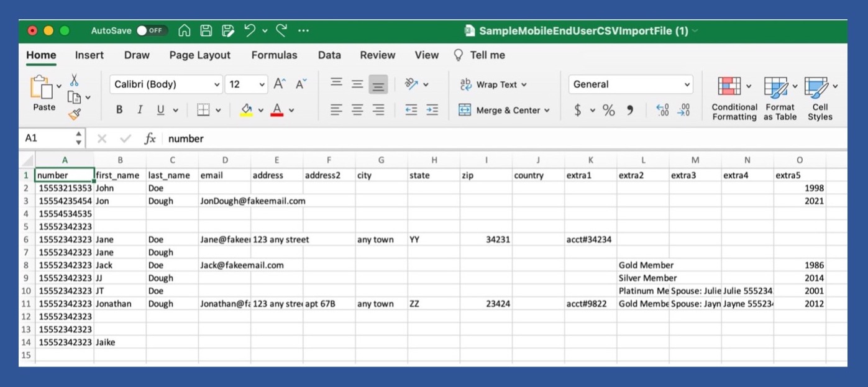Align text to vertical middle
Viewport: 868px width, 387px height.
click(357, 84)
